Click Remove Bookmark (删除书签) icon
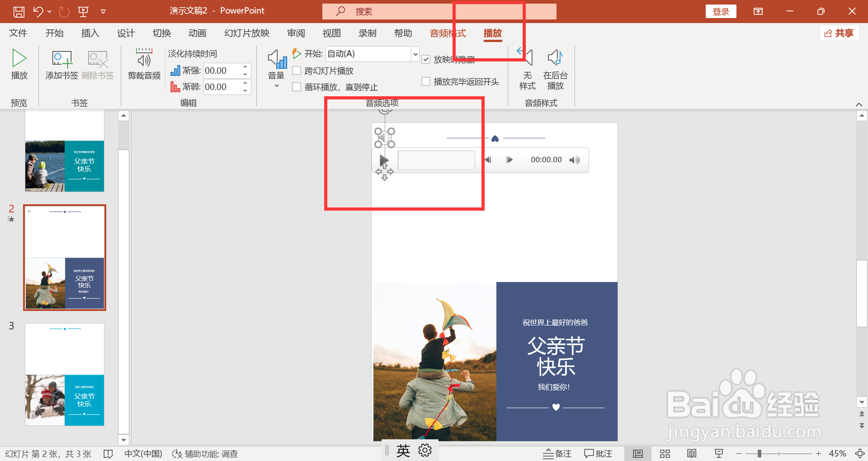This screenshot has height=461, width=868. (98, 65)
